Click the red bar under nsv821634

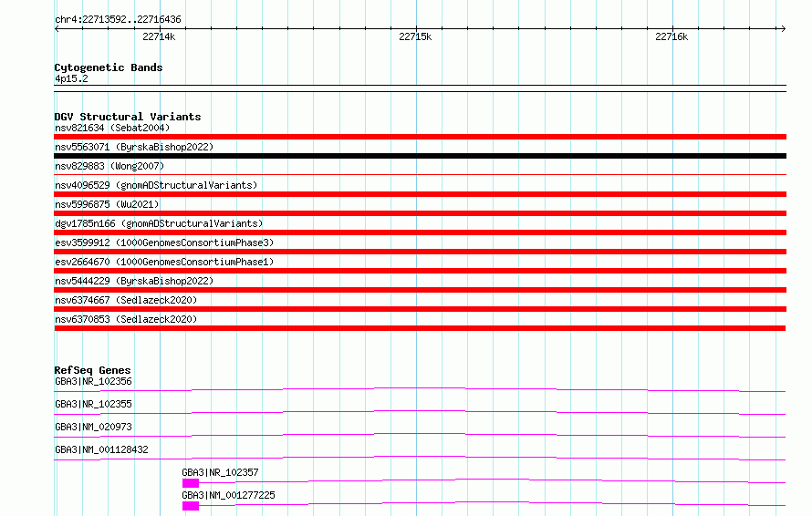pos(420,137)
